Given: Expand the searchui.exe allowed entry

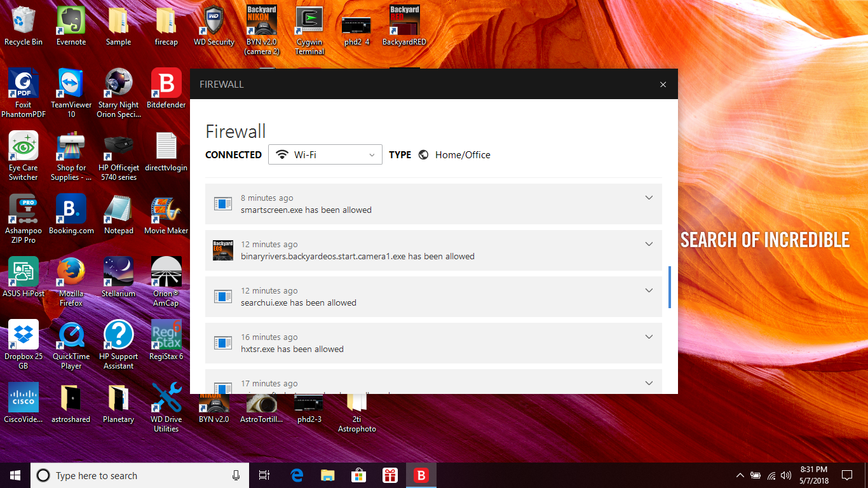Looking at the screenshot, I should pos(649,290).
